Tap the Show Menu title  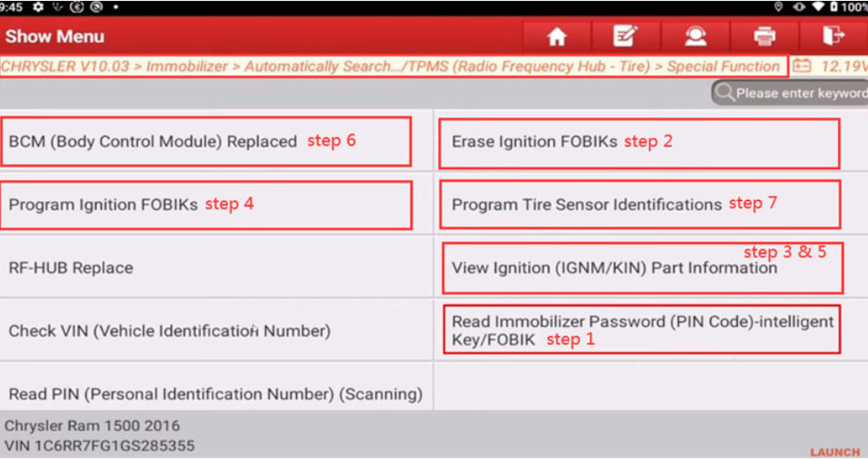pyautogui.click(x=55, y=36)
